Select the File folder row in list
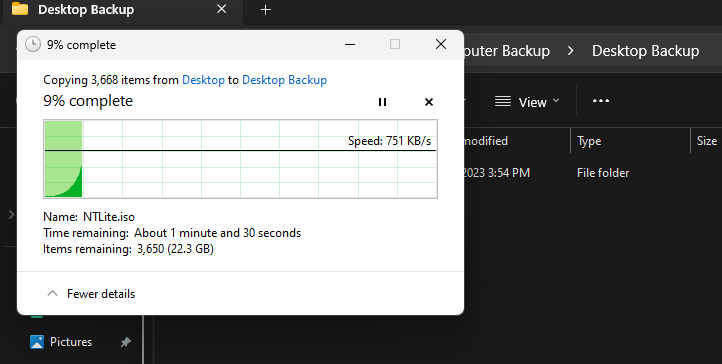Viewport: 722px width, 364px height. tap(590, 173)
